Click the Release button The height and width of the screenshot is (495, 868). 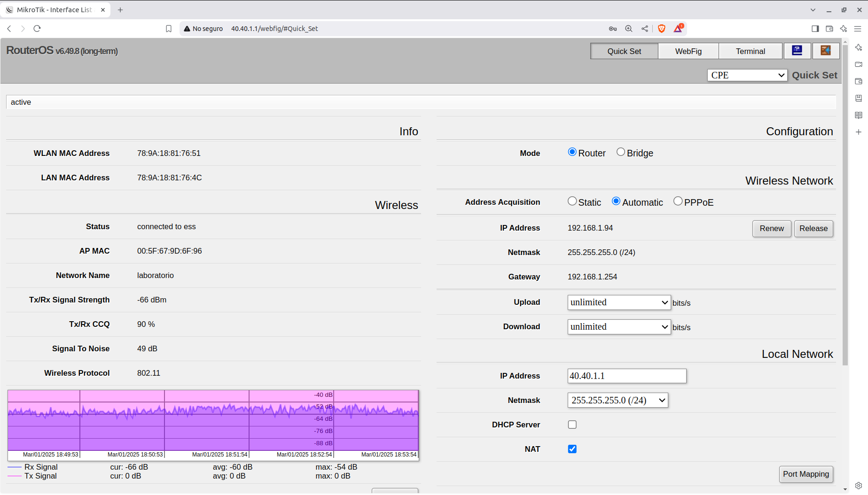click(813, 229)
